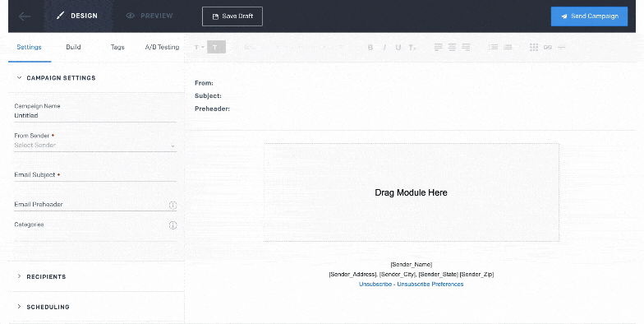Click the Send Campaign button
The height and width of the screenshot is (324, 644).
pos(589,16)
